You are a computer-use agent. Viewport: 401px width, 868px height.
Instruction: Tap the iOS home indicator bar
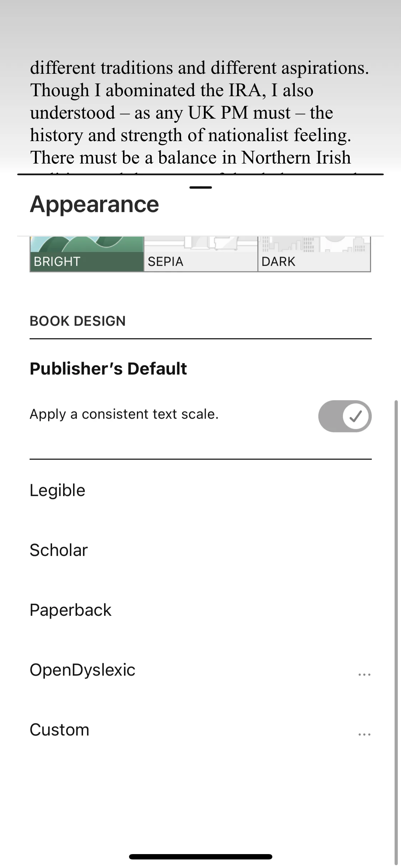pyautogui.click(x=201, y=857)
